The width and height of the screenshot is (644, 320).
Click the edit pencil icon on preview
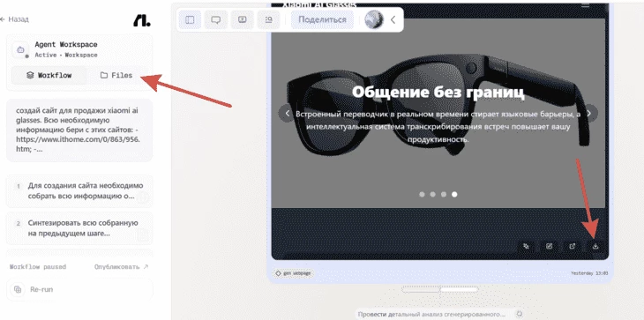coord(549,246)
